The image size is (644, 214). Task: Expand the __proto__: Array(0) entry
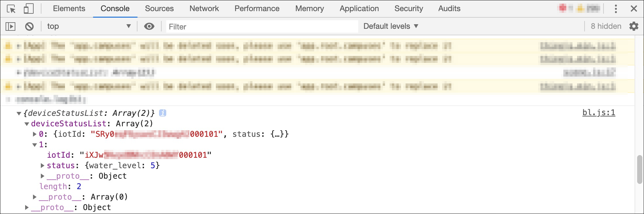coord(35,197)
